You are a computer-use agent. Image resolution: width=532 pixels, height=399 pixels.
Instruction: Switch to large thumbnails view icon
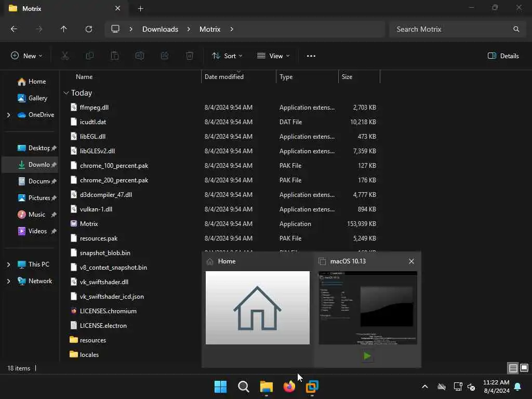click(524, 368)
